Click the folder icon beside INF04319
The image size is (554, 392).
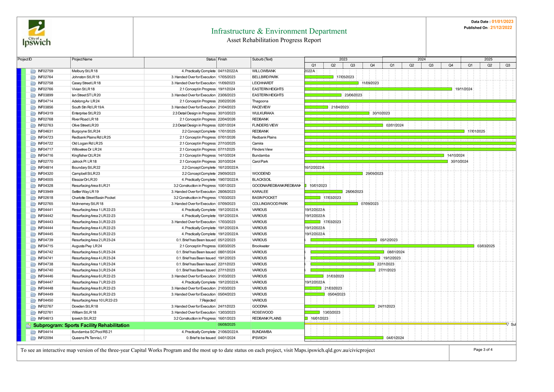coord(33,113)
